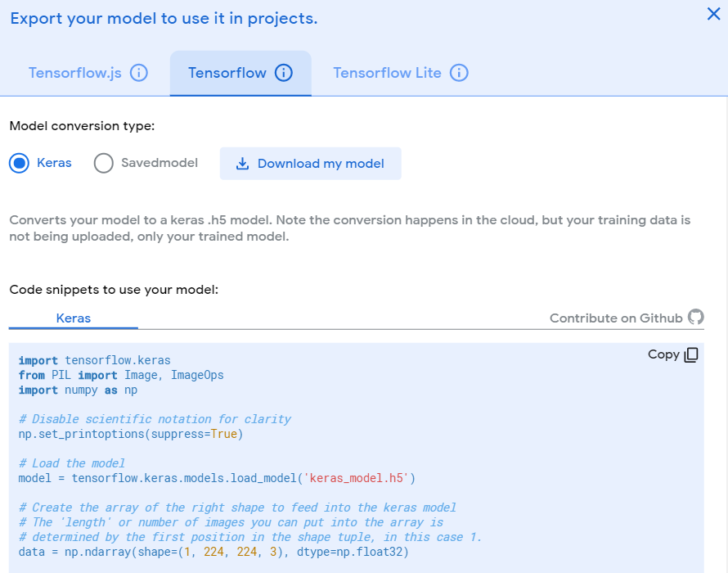728x573 pixels.
Task: Click the copy clipboard icon
Action: pos(691,354)
